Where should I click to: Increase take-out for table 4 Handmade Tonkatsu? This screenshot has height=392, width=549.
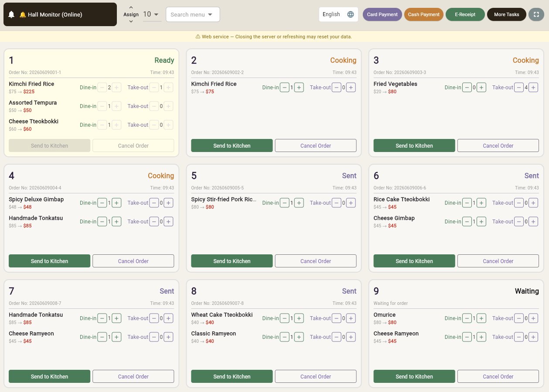point(168,222)
